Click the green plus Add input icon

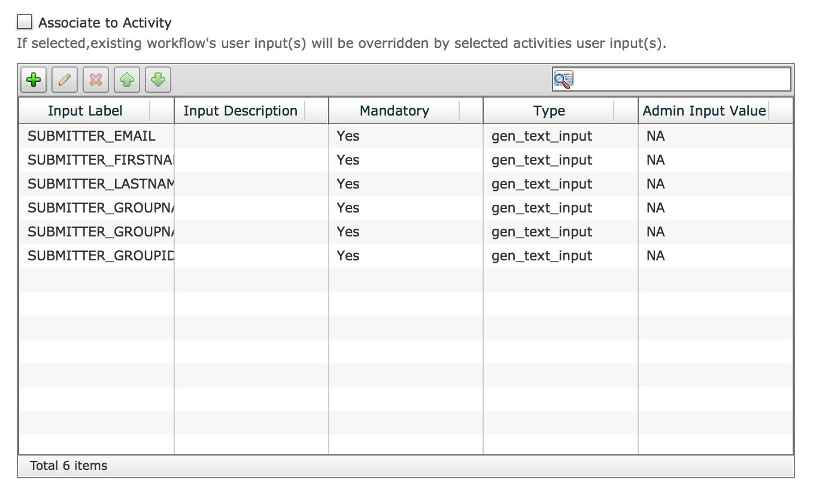[x=34, y=80]
